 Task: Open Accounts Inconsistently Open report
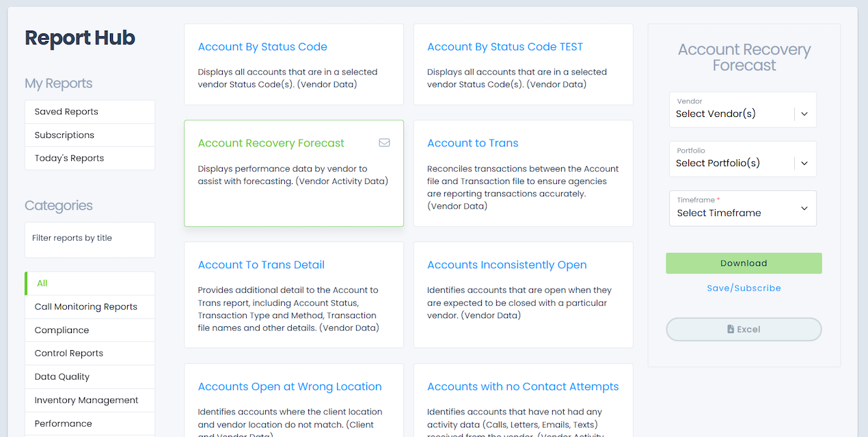point(506,265)
